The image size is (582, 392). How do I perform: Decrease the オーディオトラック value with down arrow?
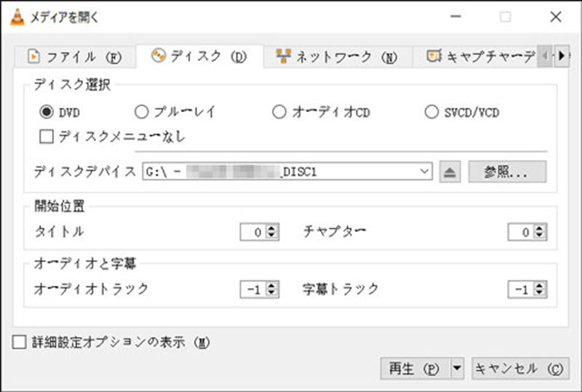(271, 293)
